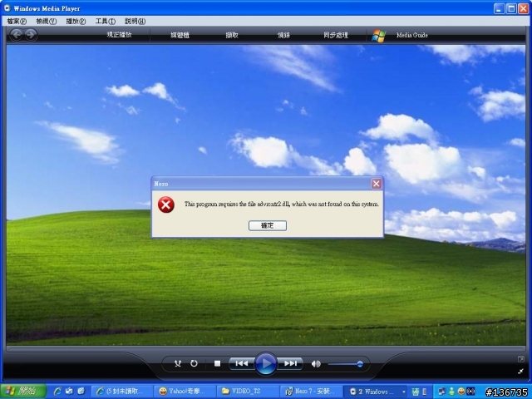Open the Windows 開始 Start button

click(x=22, y=392)
